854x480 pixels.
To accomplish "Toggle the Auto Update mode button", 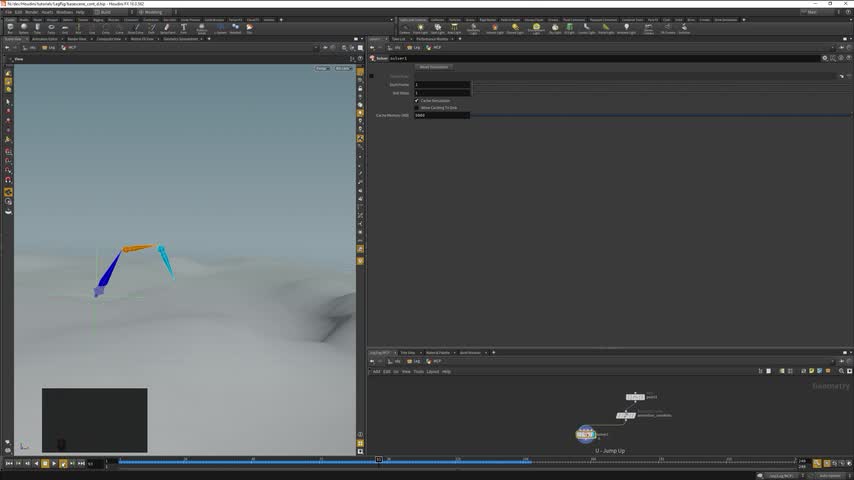I will point(829,475).
